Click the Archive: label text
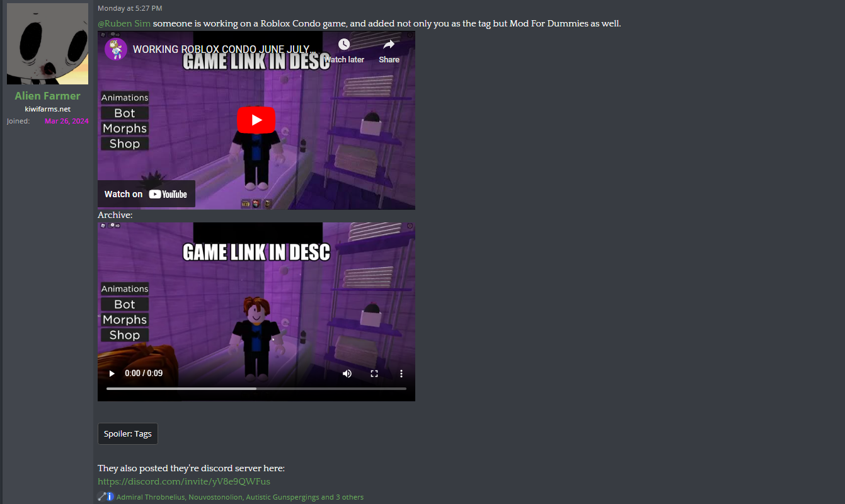Viewport: 845px width, 504px height. point(115,215)
